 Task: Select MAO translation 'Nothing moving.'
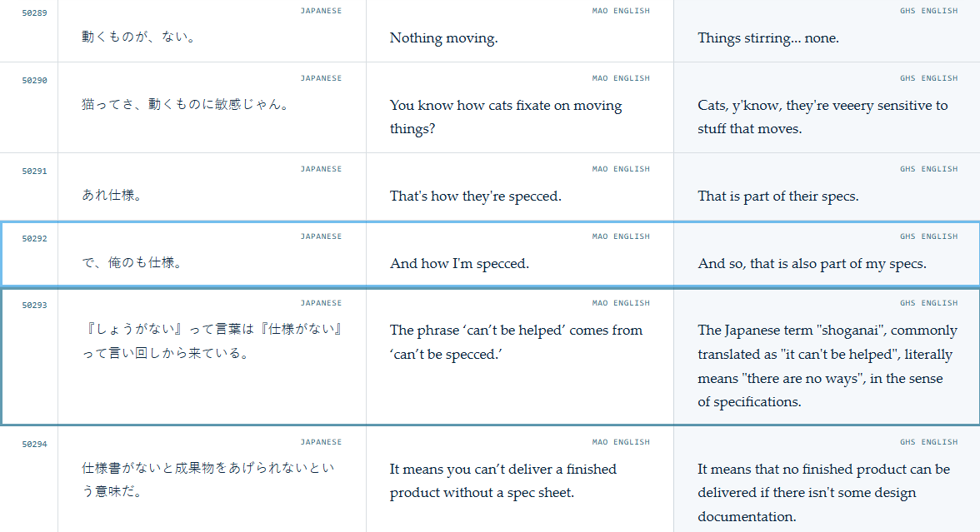(443, 38)
